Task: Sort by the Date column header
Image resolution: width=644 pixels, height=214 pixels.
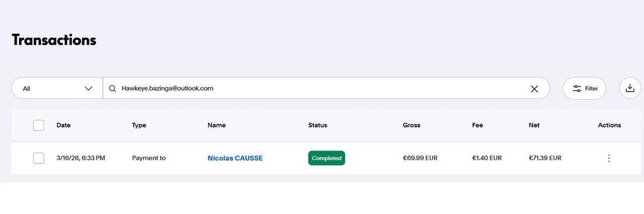Action: click(63, 125)
